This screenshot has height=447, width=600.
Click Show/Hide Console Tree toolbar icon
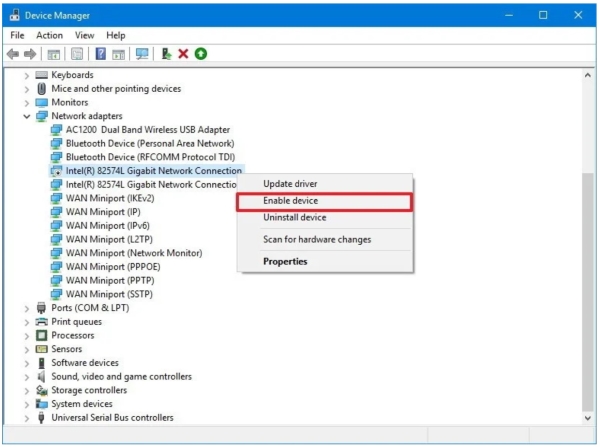(54, 54)
